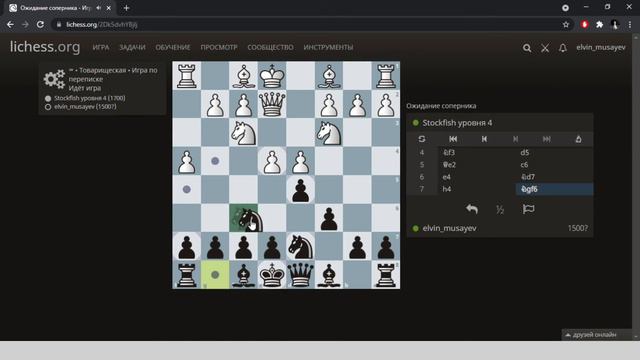Open red browser extension icon
640x360 pixels.
[584, 24]
